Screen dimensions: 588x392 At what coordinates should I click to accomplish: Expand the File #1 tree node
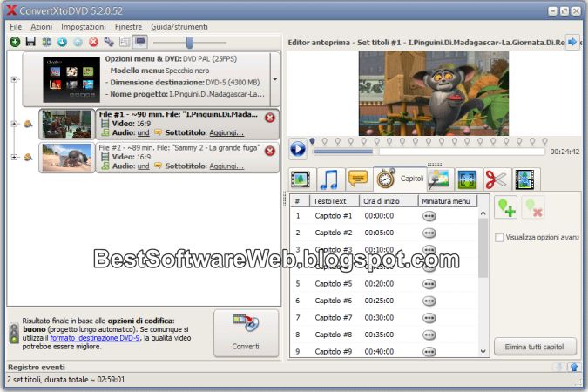(14, 124)
